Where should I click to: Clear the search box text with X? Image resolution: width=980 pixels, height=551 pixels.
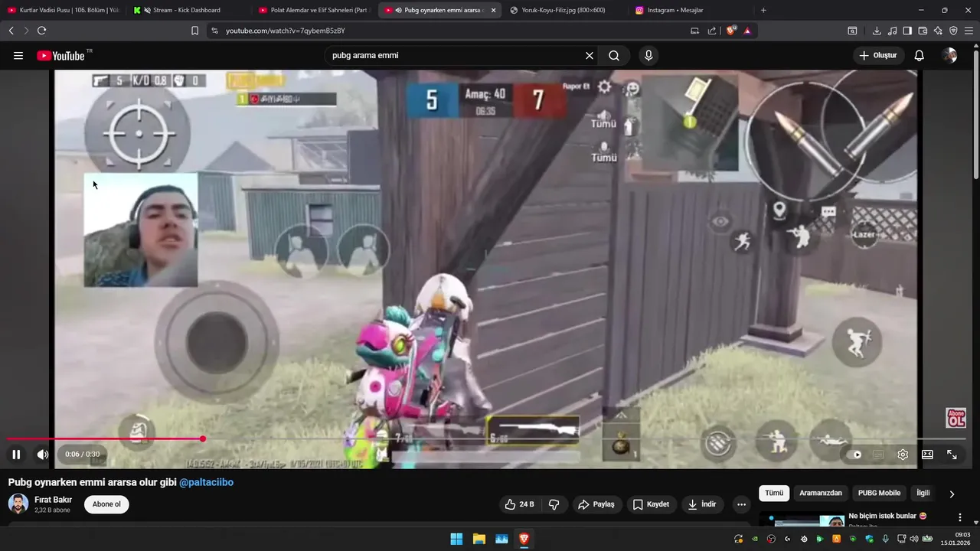point(590,56)
